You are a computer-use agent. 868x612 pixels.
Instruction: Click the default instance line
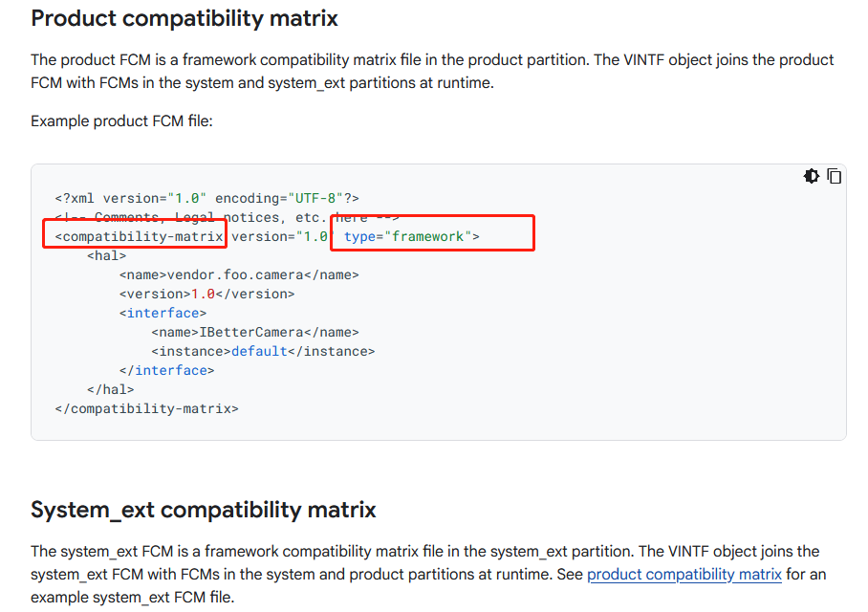(263, 351)
